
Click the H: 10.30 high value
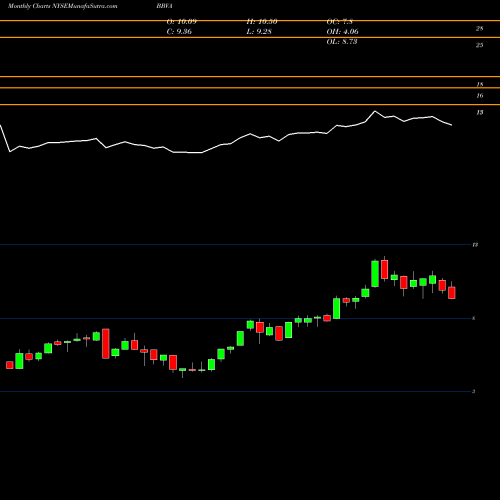262,22
